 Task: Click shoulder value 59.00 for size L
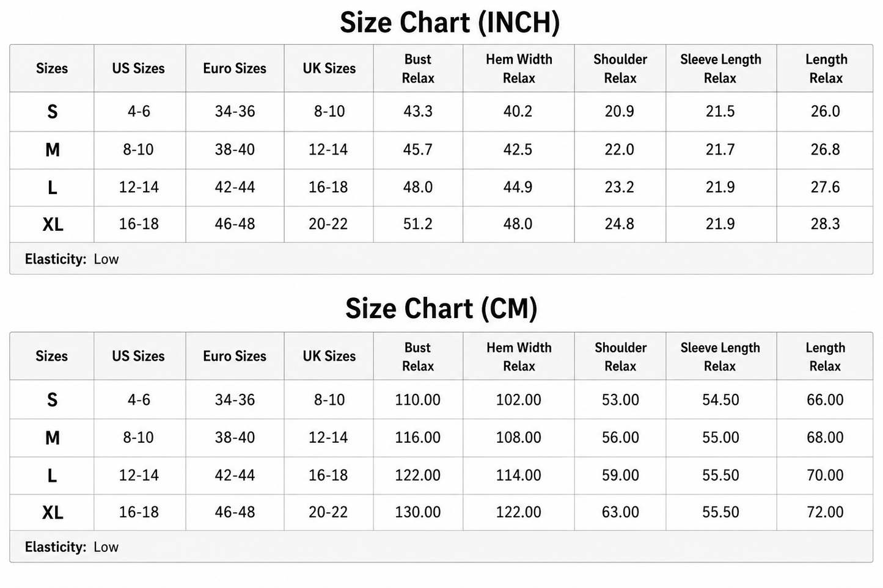[x=621, y=475]
